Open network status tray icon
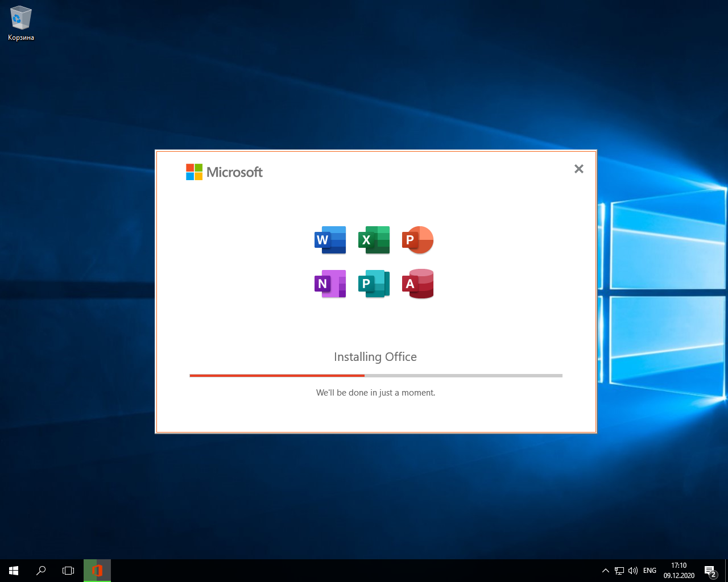The image size is (728, 582). click(619, 571)
